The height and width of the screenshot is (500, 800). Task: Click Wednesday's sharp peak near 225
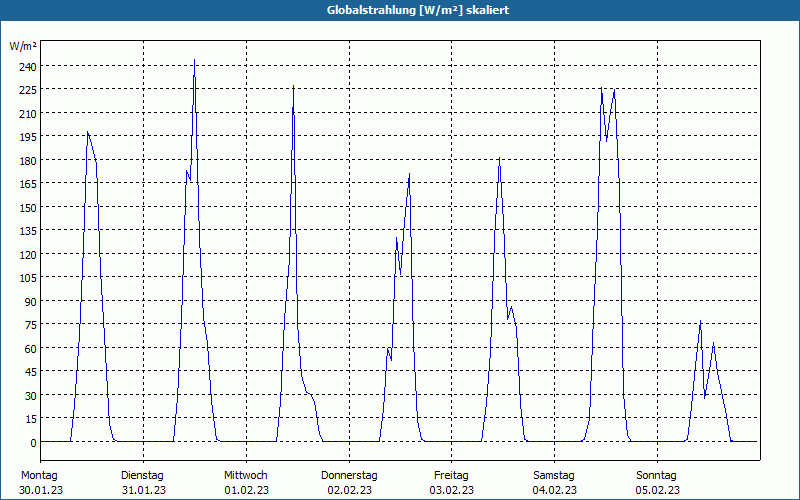(x=293, y=86)
